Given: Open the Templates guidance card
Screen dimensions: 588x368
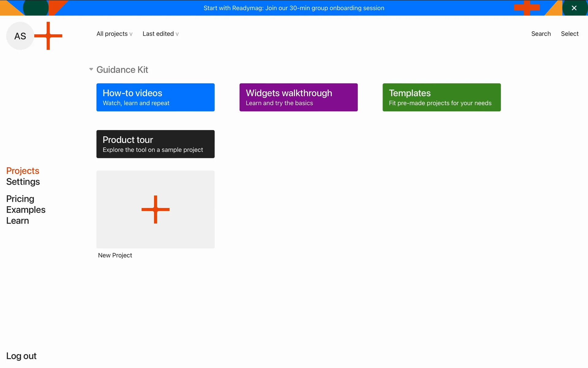Looking at the screenshot, I should [441, 97].
